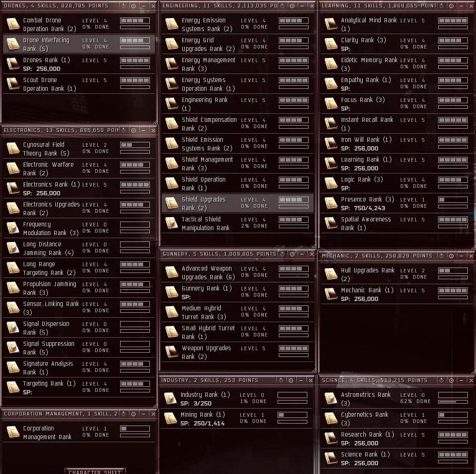Click the Medium Hybrid Turret book icon

coord(172,312)
